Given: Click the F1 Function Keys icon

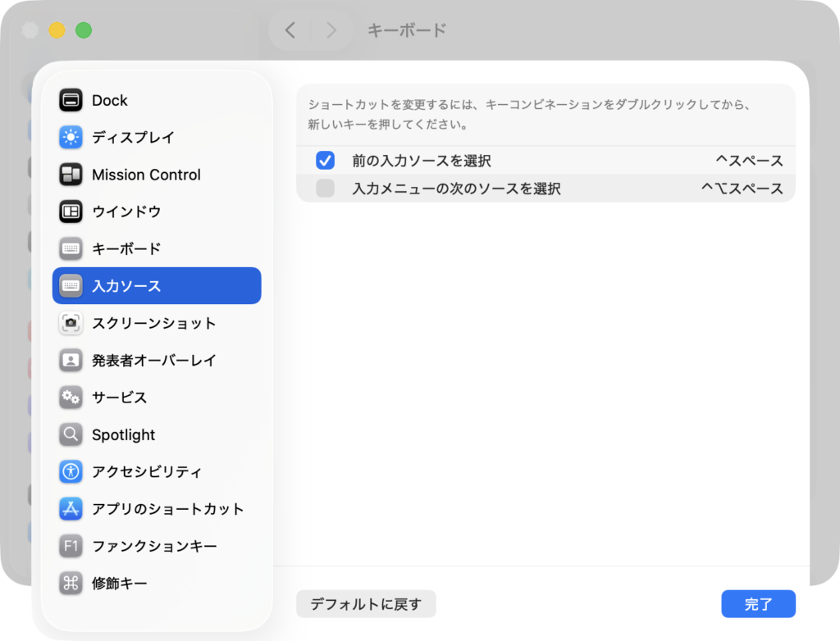Looking at the screenshot, I should click(x=71, y=546).
